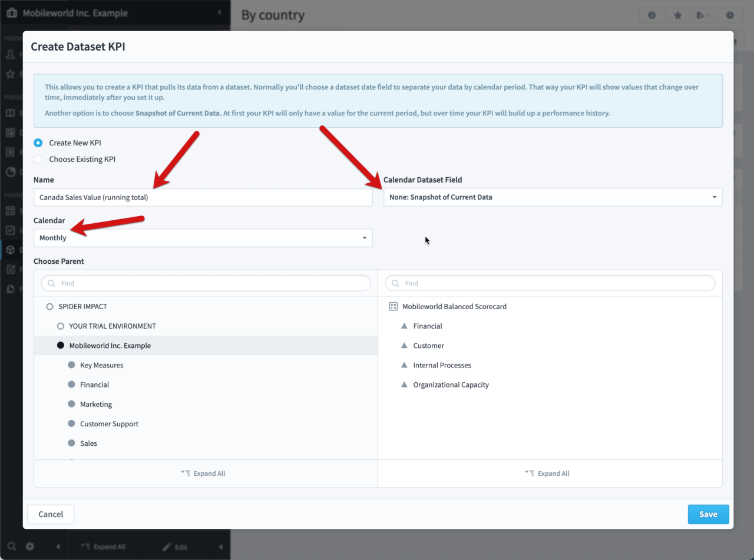This screenshot has height=560, width=754.
Task: Expand the Financial perspective in the scorecard tree
Action: (404, 326)
